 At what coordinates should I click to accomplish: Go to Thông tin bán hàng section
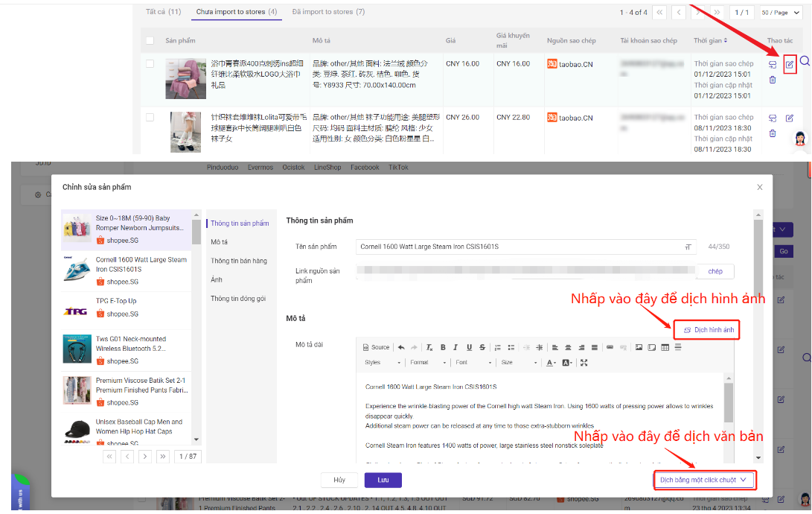pos(238,261)
